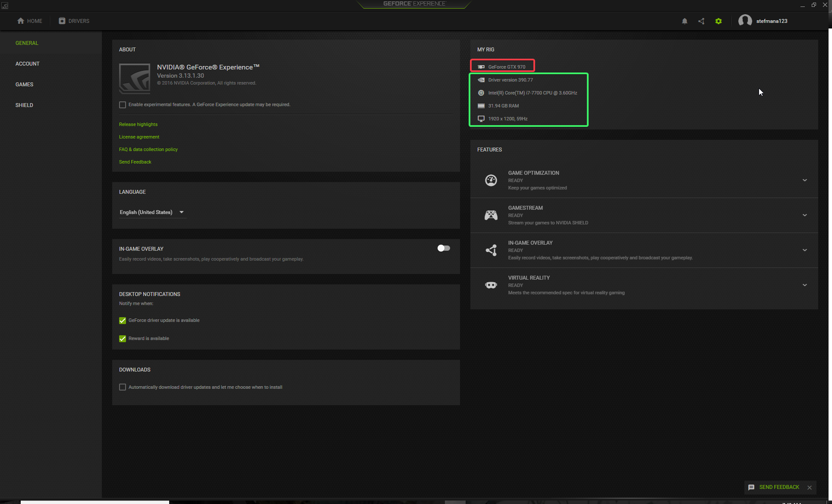Open the Release highlights link
This screenshot has width=832, height=504.
tap(138, 124)
